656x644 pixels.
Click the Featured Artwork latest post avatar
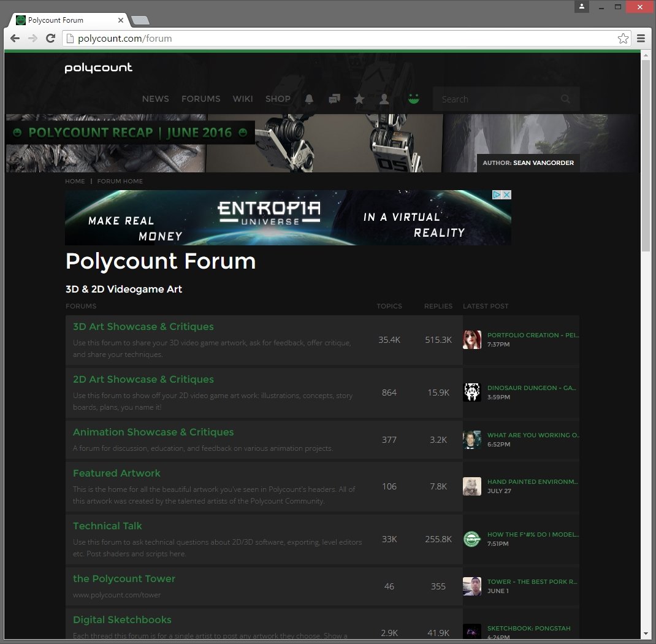coord(472,486)
